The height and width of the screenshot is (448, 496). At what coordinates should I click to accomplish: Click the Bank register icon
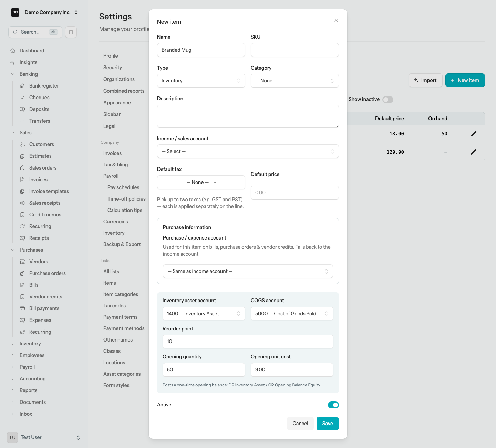[x=22, y=86]
